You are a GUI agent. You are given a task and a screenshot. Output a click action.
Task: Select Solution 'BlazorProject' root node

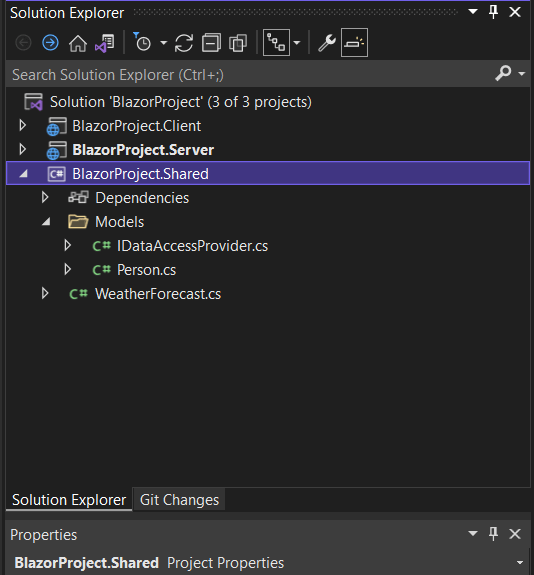tap(180, 102)
